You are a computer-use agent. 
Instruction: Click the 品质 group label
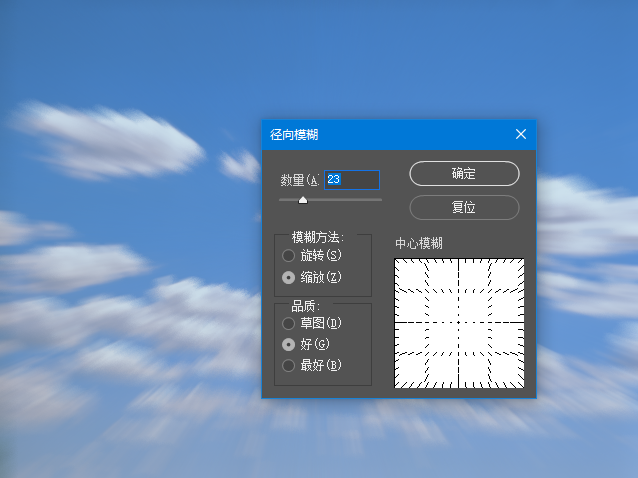(x=306, y=306)
